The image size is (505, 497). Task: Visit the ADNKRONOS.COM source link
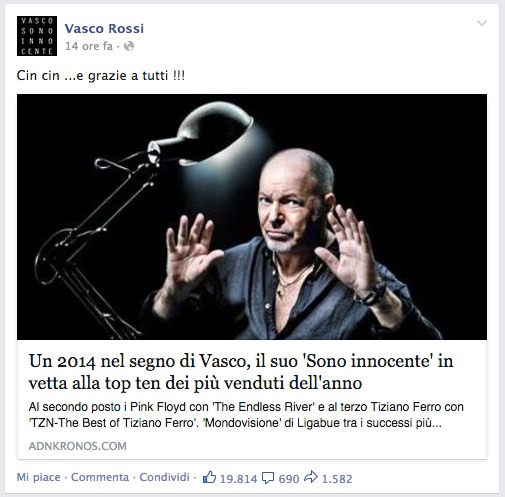point(77,446)
